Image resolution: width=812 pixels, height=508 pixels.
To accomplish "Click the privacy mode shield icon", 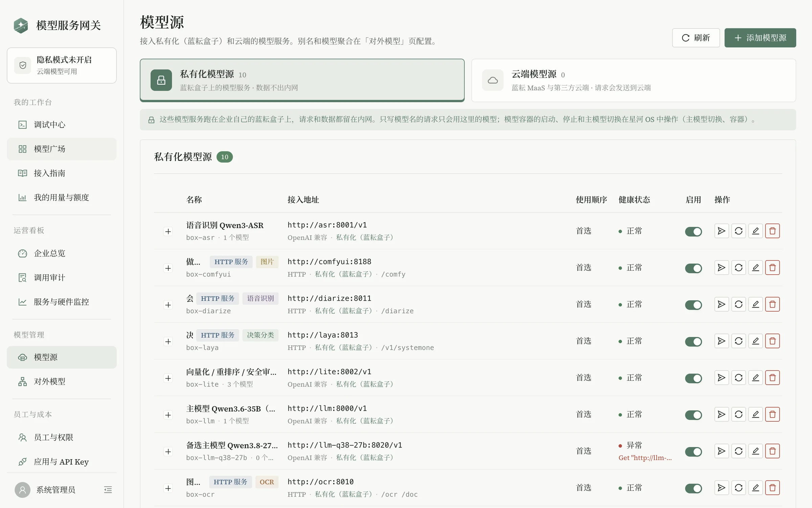I will click(23, 65).
